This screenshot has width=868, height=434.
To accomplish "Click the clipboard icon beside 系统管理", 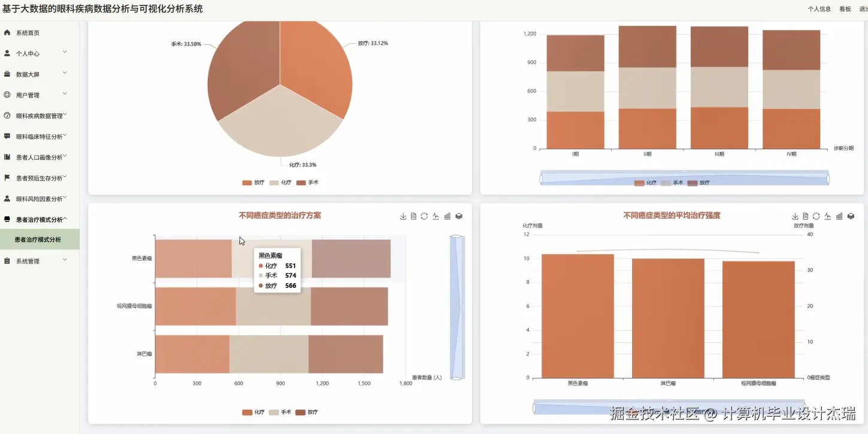I will (x=7, y=261).
